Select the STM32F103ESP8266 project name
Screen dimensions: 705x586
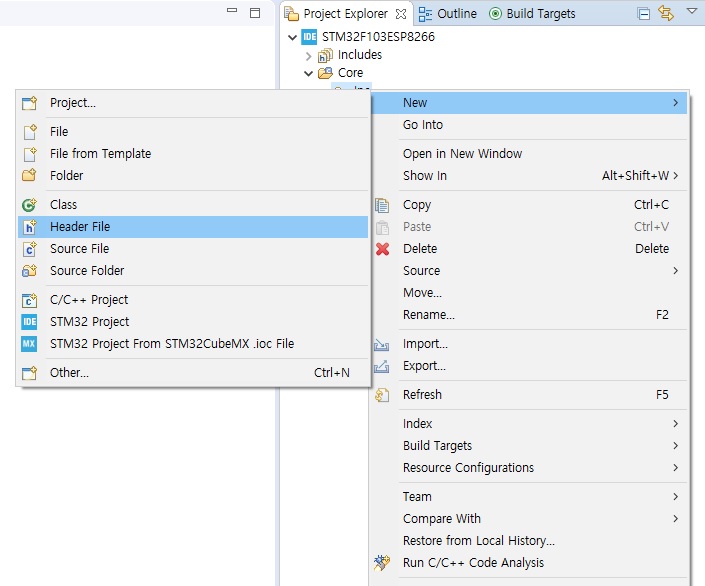pos(378,37)
